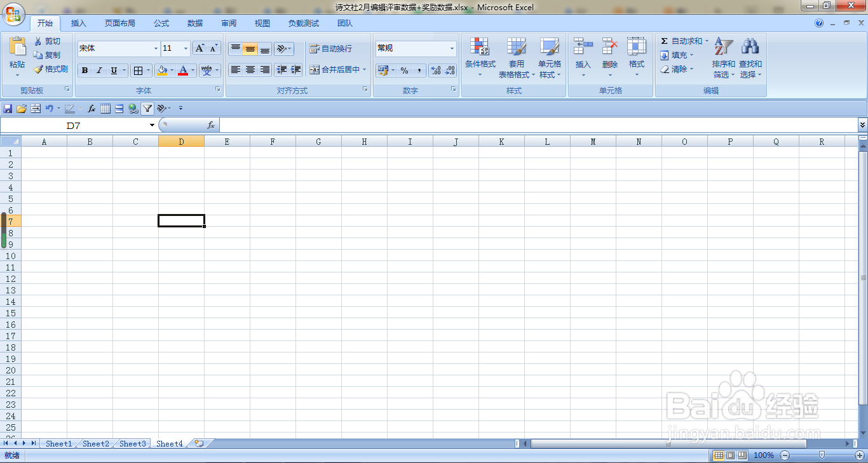Select the Format Painter (格式刷) brush

tap(50, 69)
